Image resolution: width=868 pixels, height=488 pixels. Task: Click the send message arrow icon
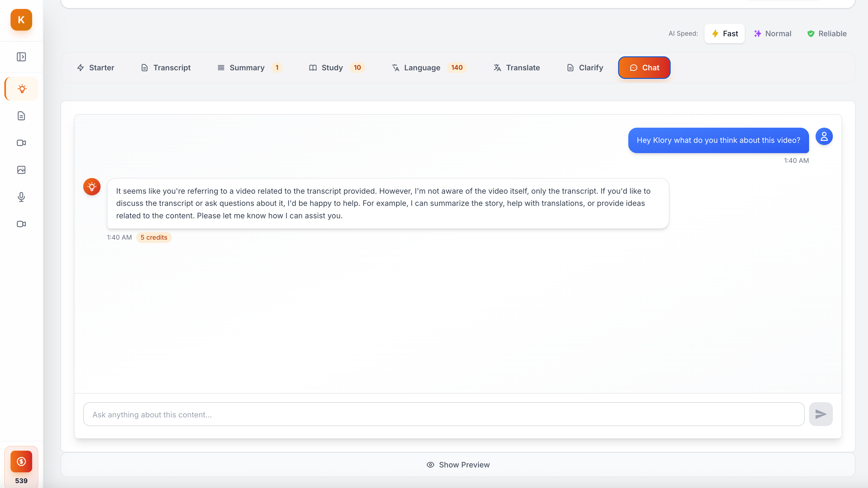pyautogui.click(x=821, y=414)
